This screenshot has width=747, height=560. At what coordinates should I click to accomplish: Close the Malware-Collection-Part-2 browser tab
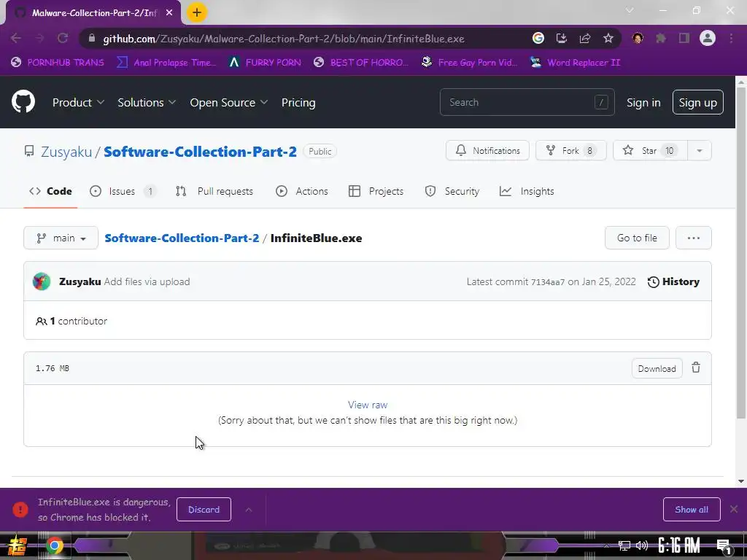pyautogui.click(x=169, y=13)
